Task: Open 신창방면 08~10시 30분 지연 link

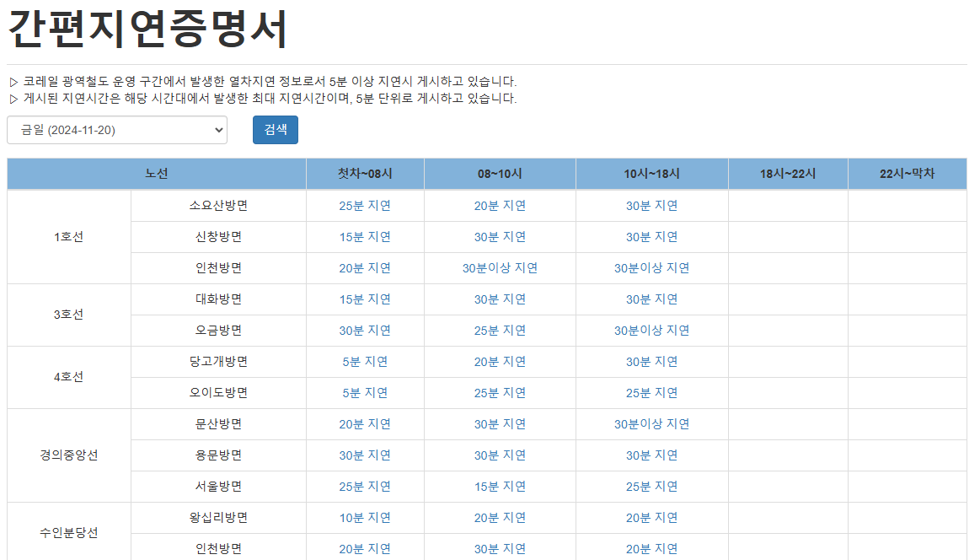Action: click(x=500, y=237)
